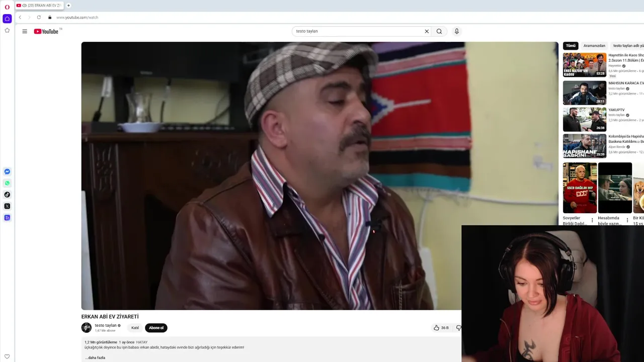Open 'Hesabımda böyle yazın' Short thumbnail
This screenshot has height=362, width=644.
[x=615, y=188]
